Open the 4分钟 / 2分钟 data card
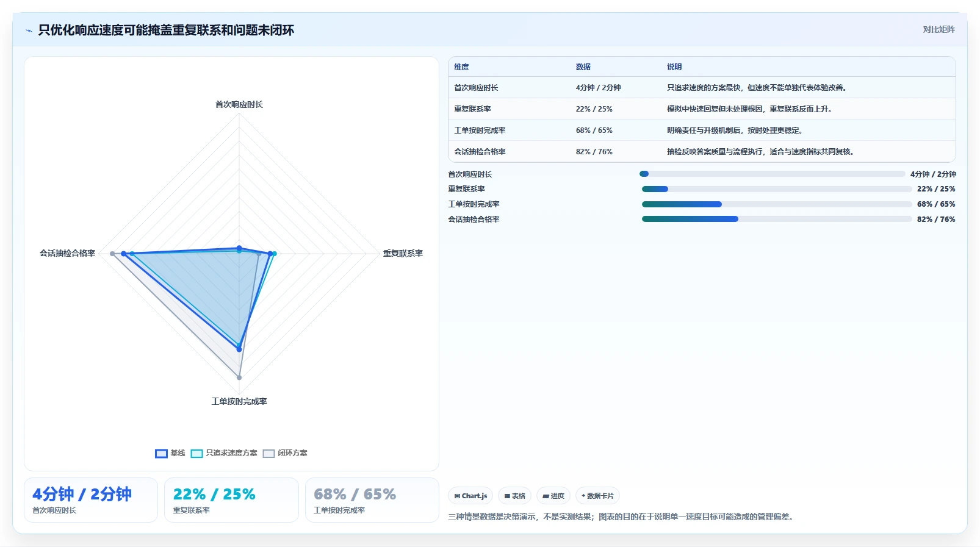 click(91, 500)
